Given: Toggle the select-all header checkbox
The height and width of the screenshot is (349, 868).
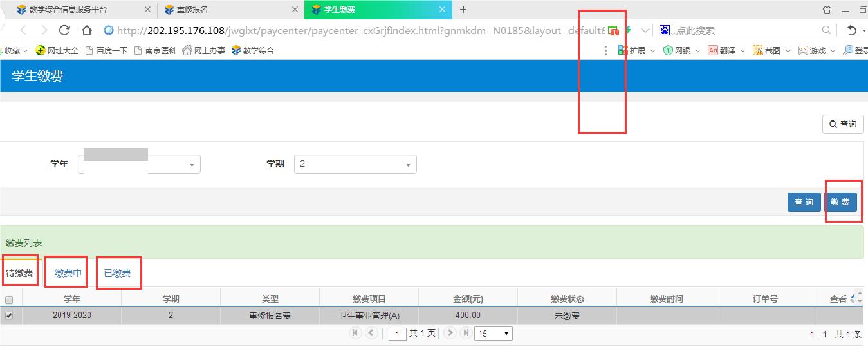Looking at the screenshot, I should tap(9, 299).
